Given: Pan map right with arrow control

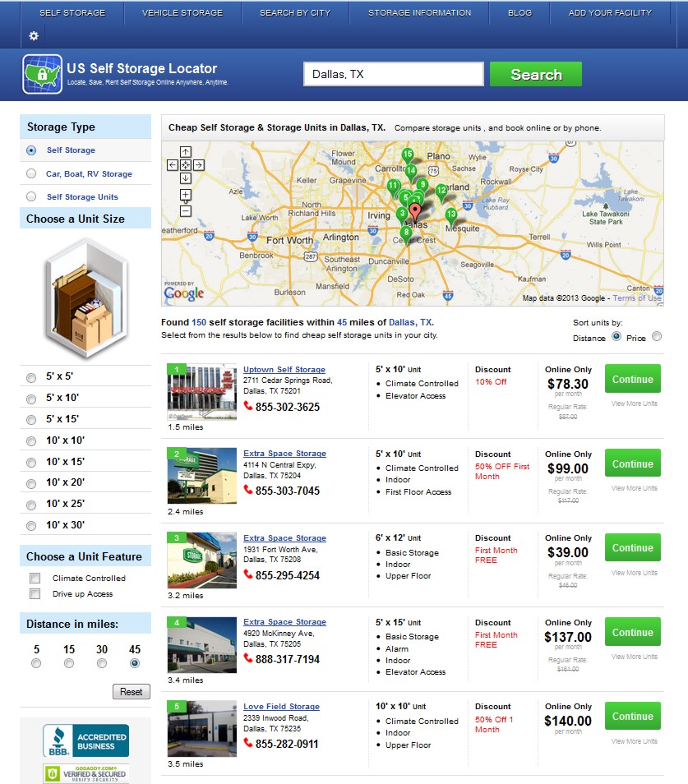Looking at the screenshot, I should tap(198, 165).
